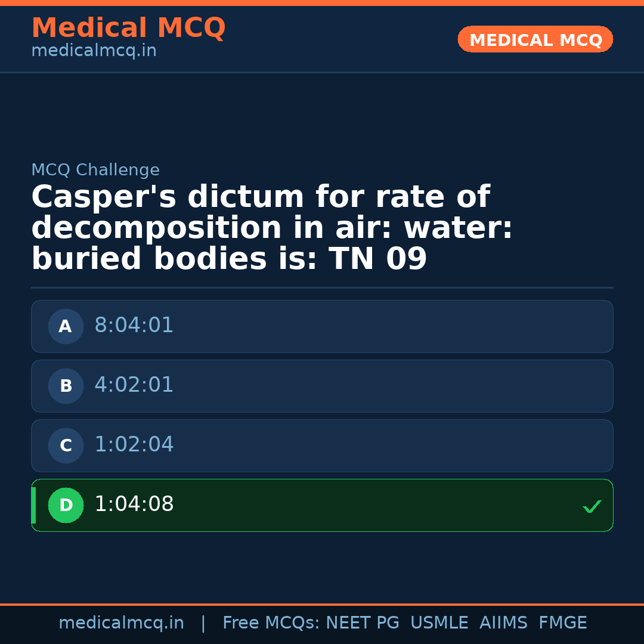Click the MCQ Challenge label
This screenshot has height=644, width=644.
click(x=95, y=171)
